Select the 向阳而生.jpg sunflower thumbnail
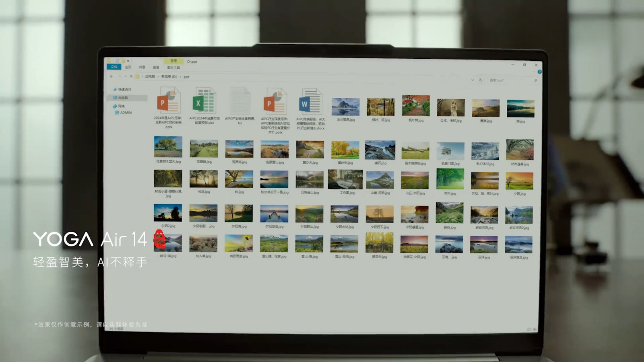Screen dimensions: 644x362 (239, 244)
